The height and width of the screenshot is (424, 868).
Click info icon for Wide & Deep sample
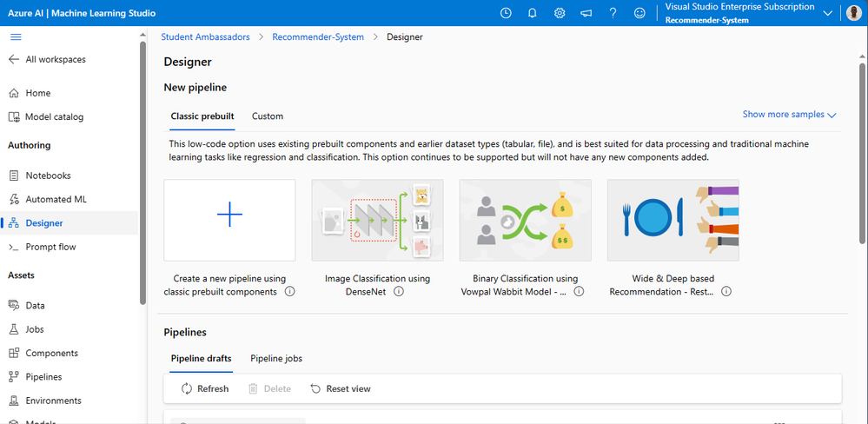[x=726, y=292]
